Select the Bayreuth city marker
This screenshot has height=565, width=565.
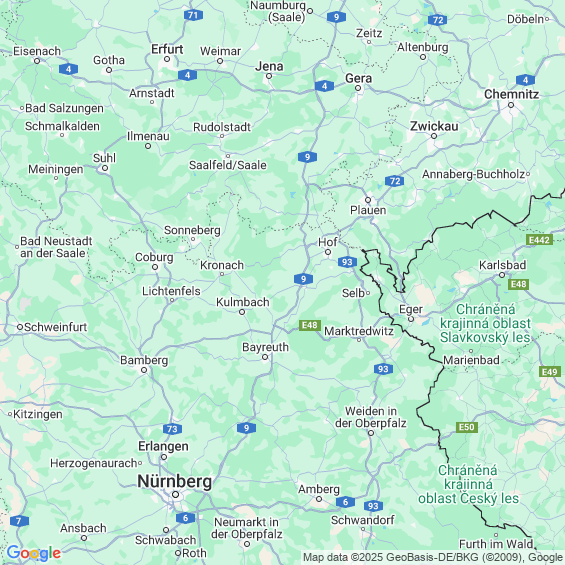click(x=265, y=357)
